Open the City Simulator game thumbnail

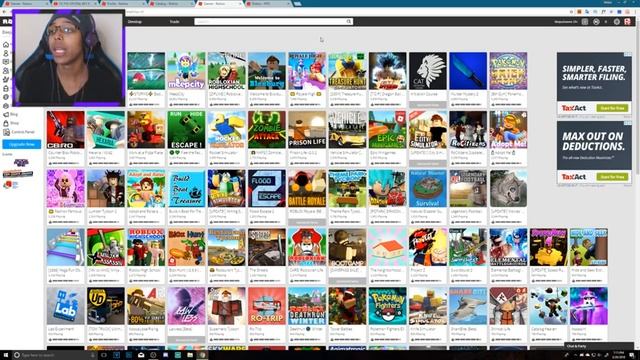[x=428, y=130]
